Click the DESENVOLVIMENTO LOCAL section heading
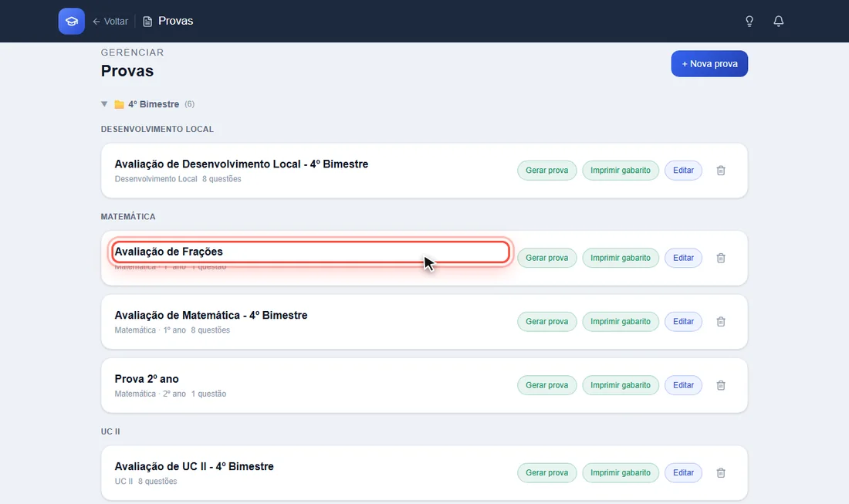Image resolution: width=849 pixels, height=504 pixels. click(x=157, y=130)
